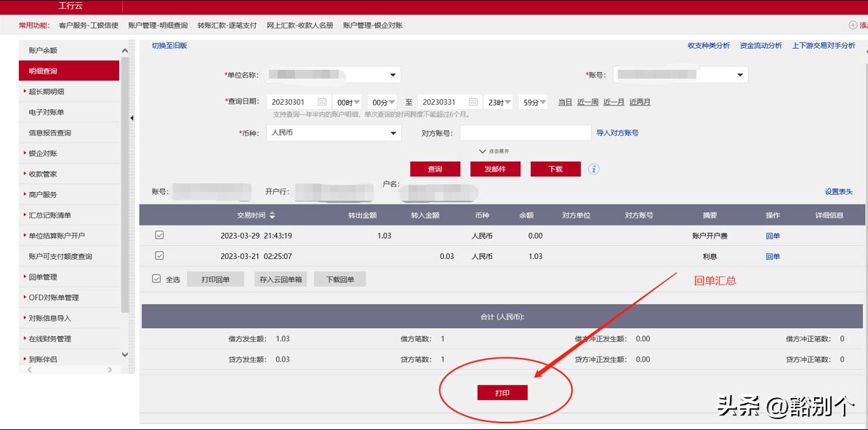Open the 转账汇款-逐笔支付 menu item
The width and height of the screenshot is (868, 430).
tap(228, 25)
